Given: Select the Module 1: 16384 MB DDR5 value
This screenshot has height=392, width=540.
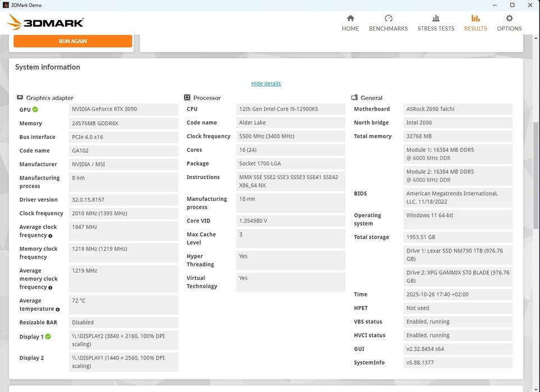Looking at the screenshot, I should (x=458, y=154).
